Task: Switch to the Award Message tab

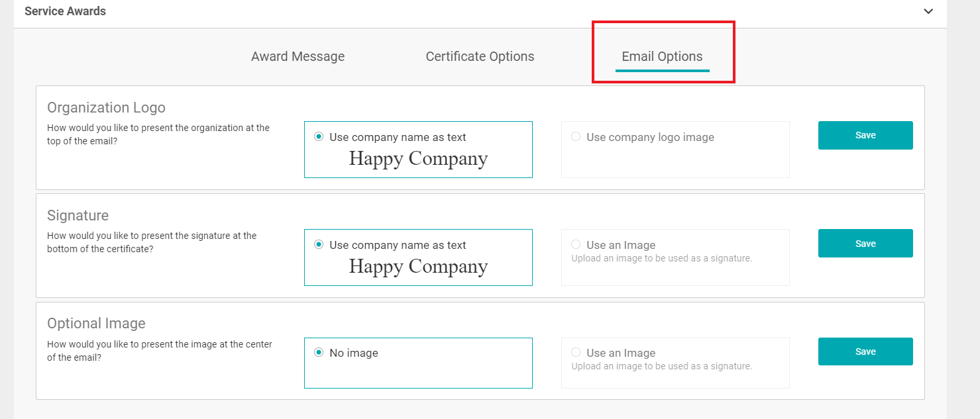Action: tap(298, 57)
